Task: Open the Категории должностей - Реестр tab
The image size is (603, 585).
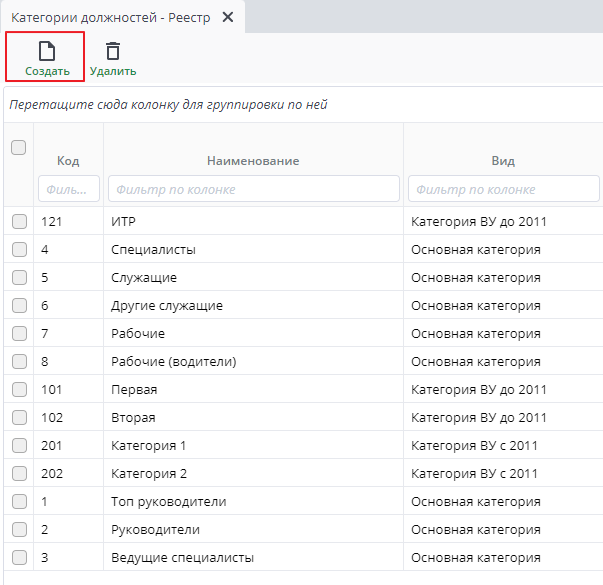Action: click(x=110, y=18)
